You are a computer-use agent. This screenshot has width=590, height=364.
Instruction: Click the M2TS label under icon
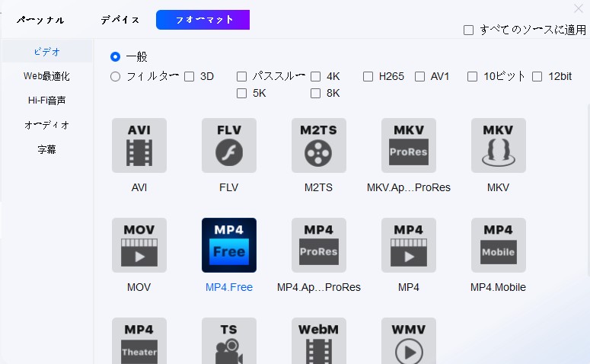[319, 187]
